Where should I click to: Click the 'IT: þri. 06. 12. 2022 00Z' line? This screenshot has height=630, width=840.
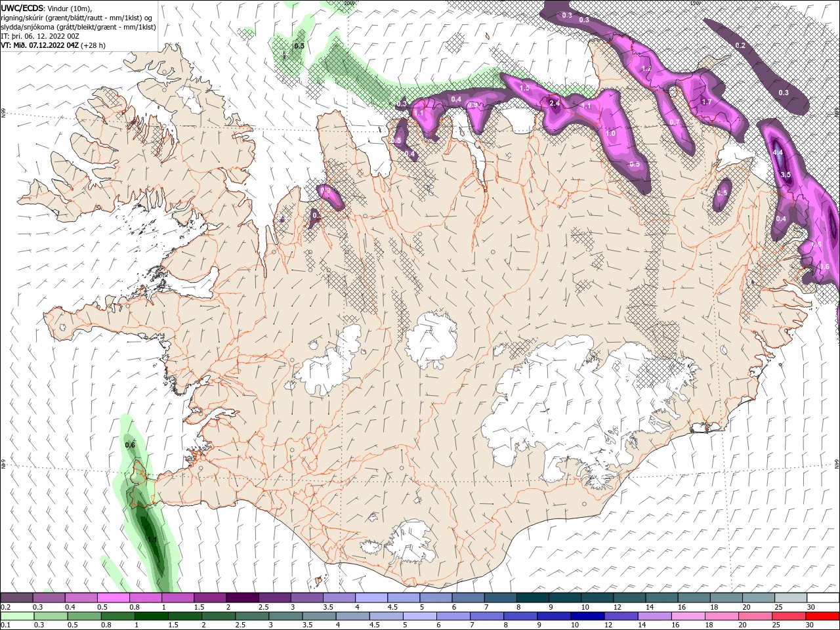pos(40,36)
